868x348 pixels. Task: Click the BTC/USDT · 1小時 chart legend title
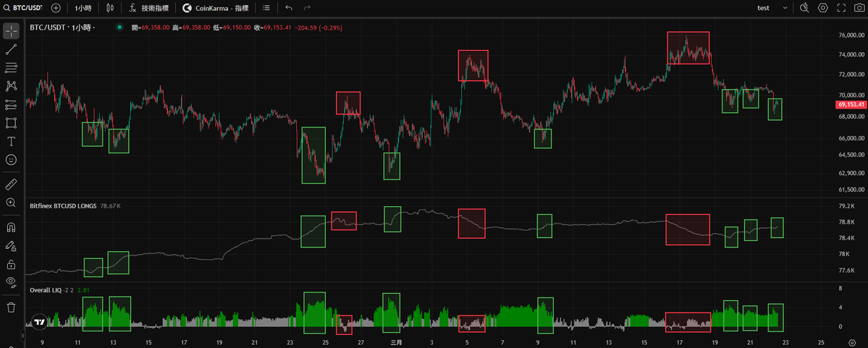point(62,27)
